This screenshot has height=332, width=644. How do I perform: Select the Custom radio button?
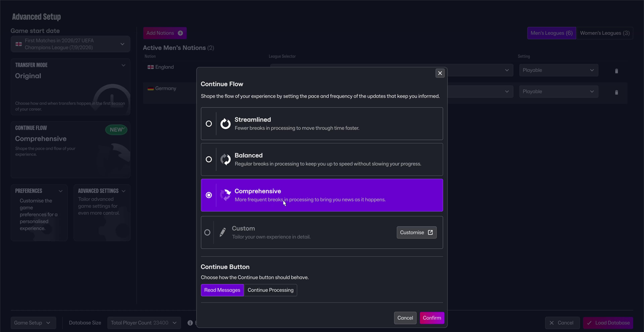pos(207,233)
